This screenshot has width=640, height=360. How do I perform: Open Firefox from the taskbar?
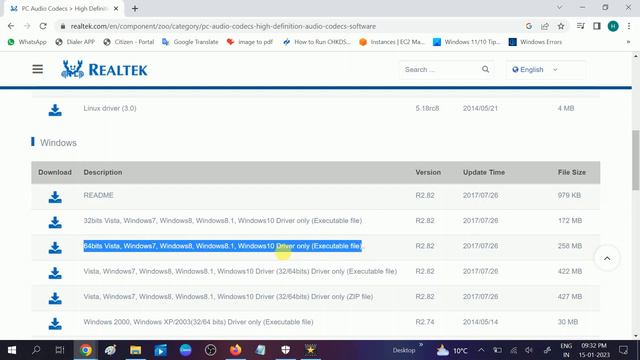(x=236, y=350)
